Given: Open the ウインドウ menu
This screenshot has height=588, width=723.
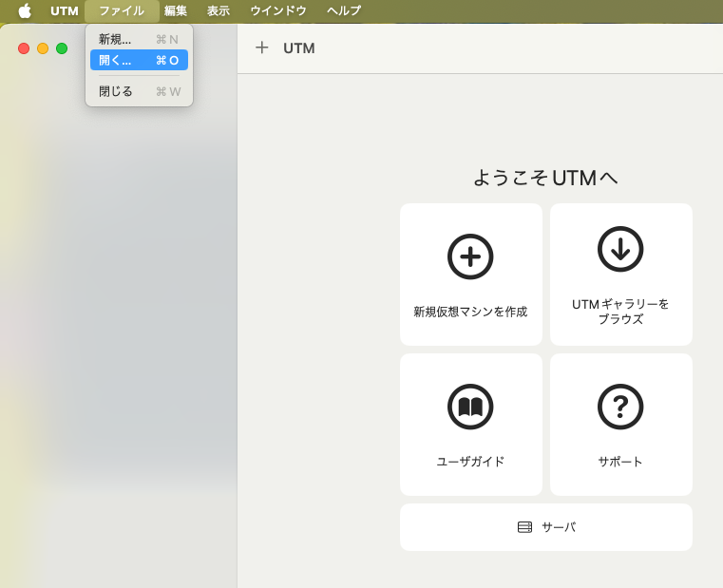Looking at the screenshot, I should tap(278, 10).
